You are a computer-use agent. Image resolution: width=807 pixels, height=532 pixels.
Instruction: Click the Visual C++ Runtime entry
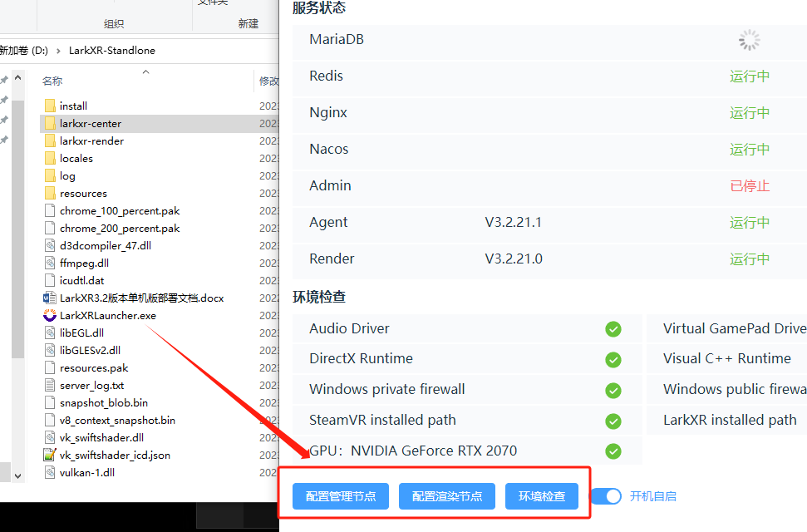pyautogui.click(x=726, y=358)
